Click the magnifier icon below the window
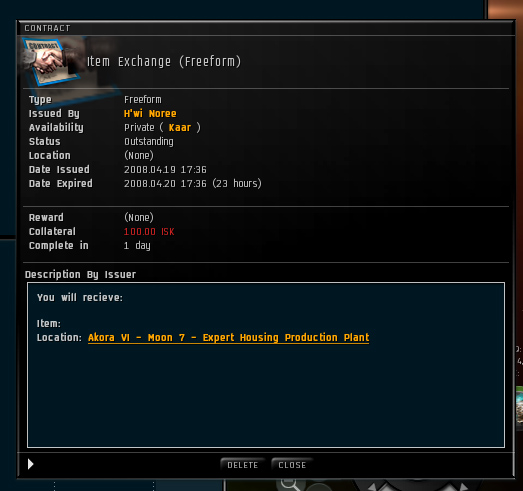 [x=290, y=485]
